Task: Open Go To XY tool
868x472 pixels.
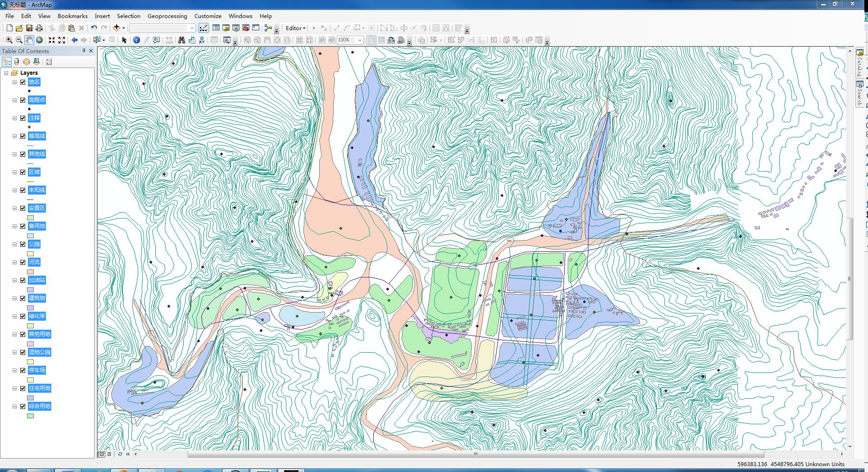Action: pos(202,40)
